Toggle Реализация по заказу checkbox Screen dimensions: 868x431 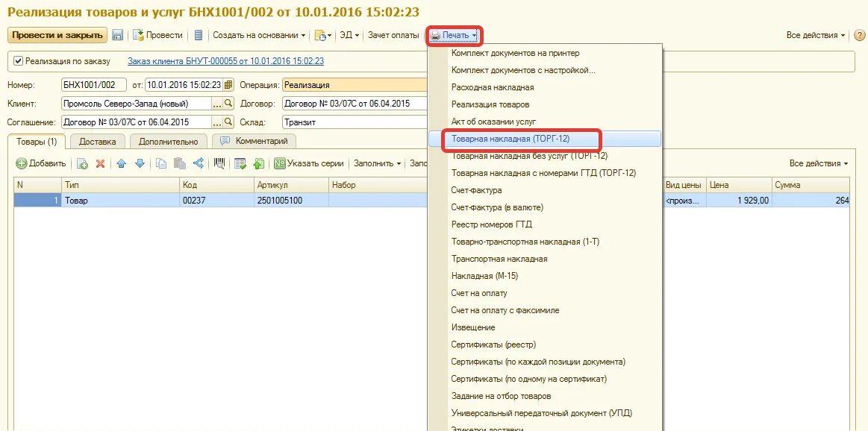point(18,61)
